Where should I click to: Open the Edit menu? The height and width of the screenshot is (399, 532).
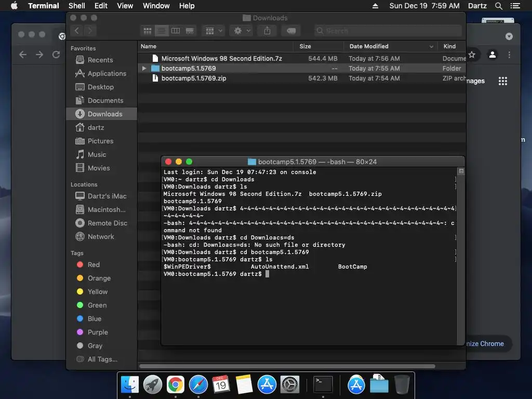click(x=101, y=6)
